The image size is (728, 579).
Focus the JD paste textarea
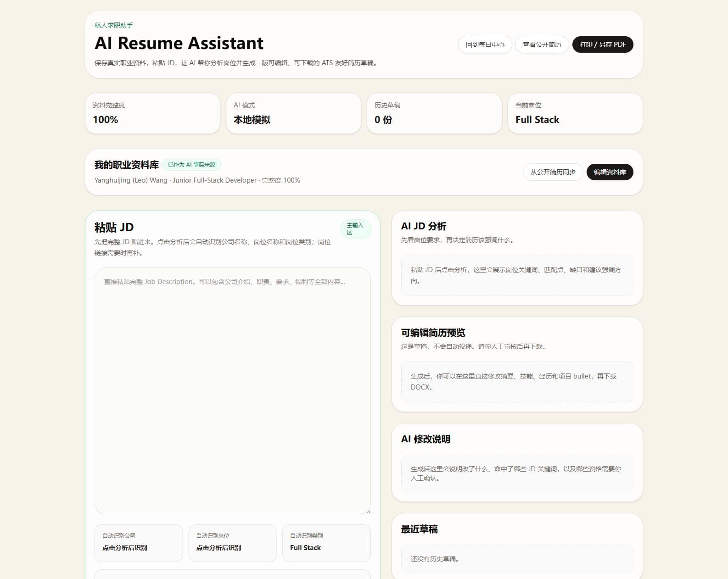pos(233,391)
